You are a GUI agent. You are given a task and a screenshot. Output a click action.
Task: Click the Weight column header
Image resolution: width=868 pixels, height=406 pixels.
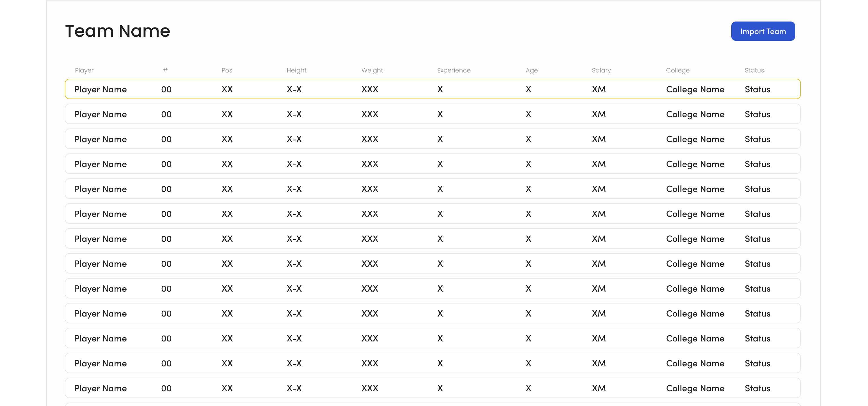coord(372,70)
